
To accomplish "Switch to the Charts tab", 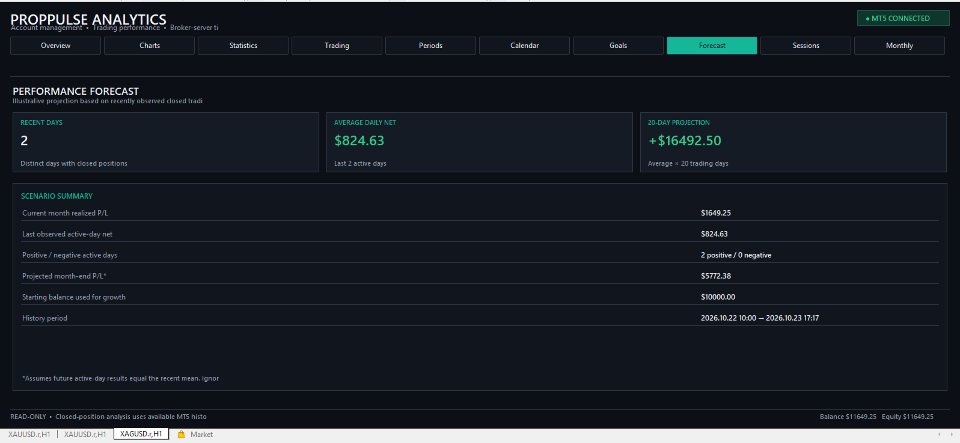I will tap(149, 45).
